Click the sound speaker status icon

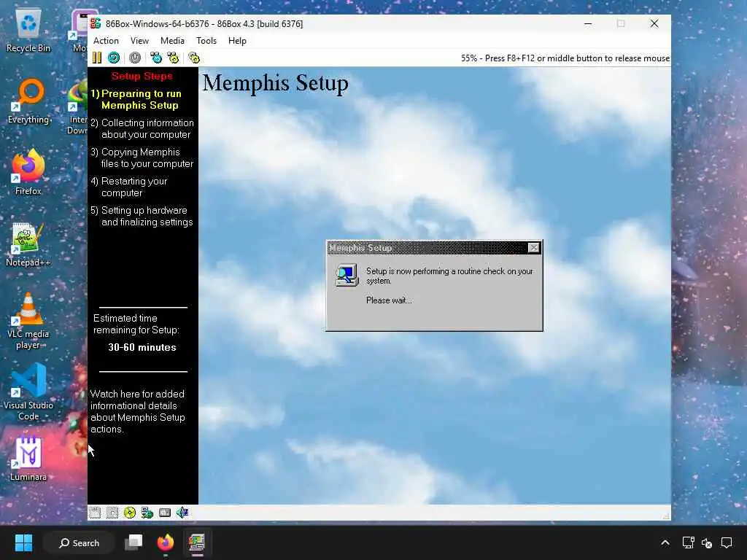pos(182,513)
